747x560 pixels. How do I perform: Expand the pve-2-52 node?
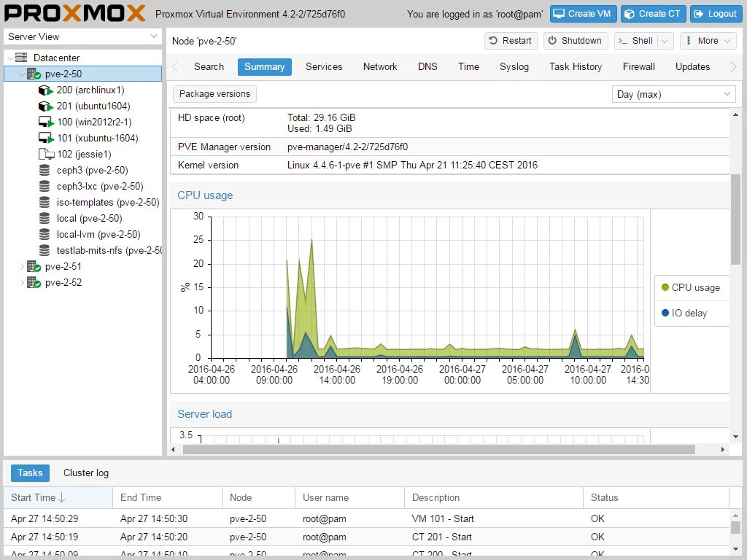pyautogui.click(x=22, y=283)
